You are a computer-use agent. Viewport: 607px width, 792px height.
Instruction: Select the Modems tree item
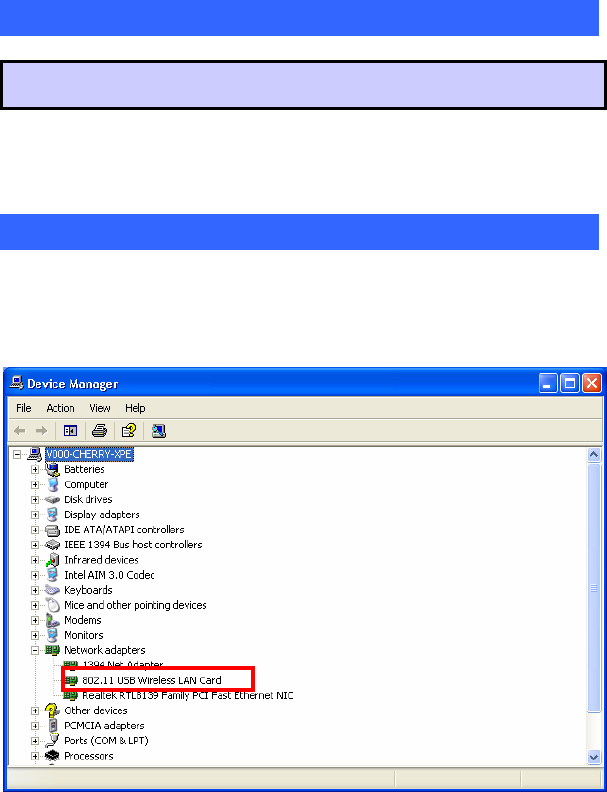(x=82, y=620)
